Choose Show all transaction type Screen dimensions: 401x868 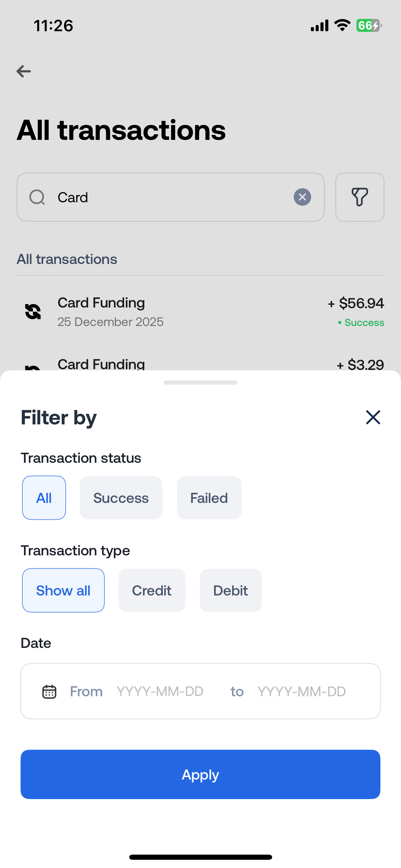click(x=63, y=590)
